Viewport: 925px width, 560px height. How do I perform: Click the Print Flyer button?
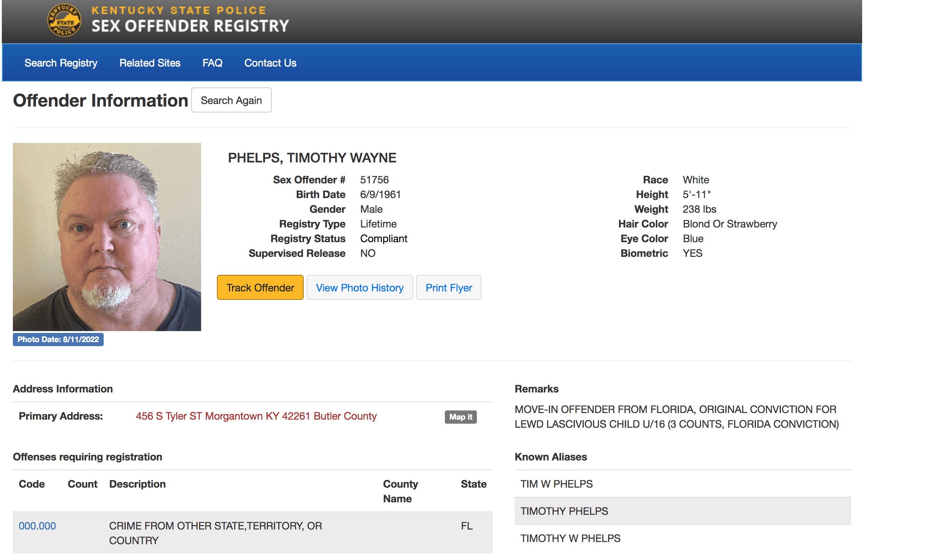pos(448,288)
